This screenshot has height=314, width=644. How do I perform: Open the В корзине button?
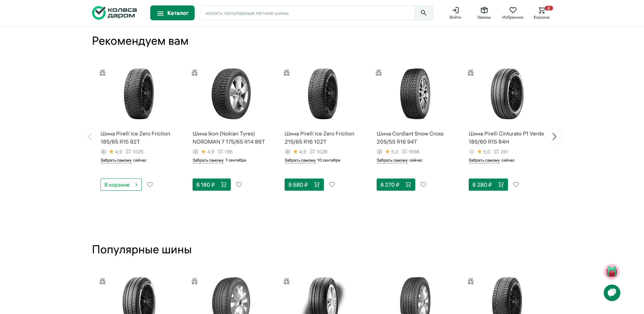(x=121, y=185)
